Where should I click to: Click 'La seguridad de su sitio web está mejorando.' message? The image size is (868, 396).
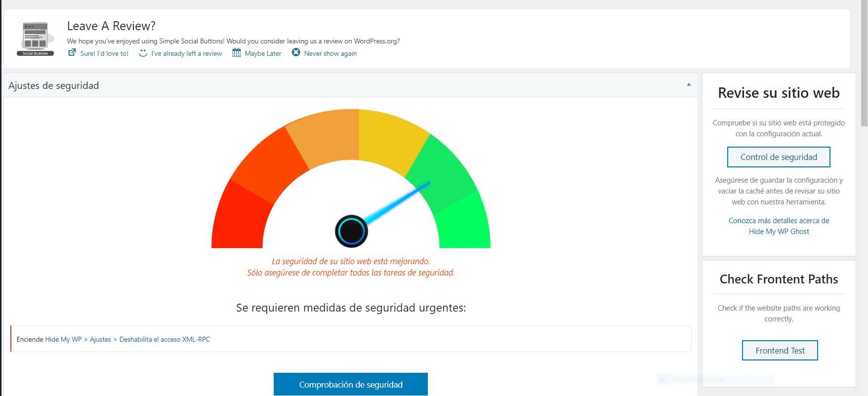(x=351, y=261)
